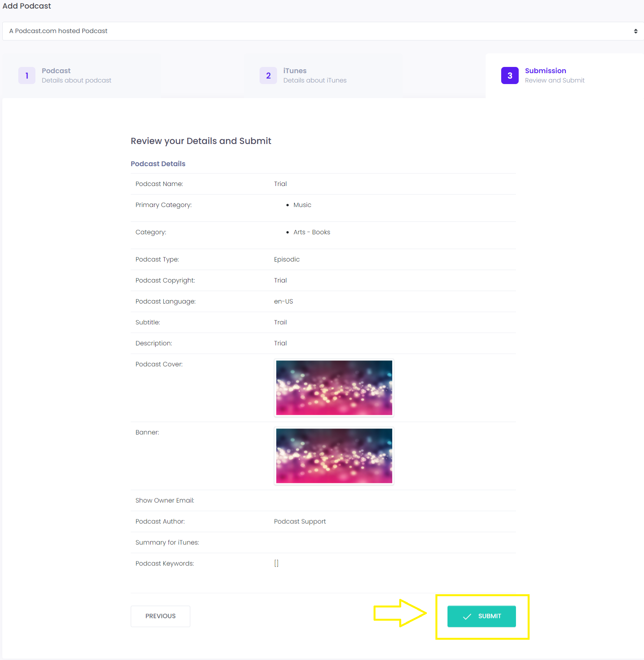Screen dimensions: 644x660
Task: Click the step number 3 badge
Action: [510, 75]
